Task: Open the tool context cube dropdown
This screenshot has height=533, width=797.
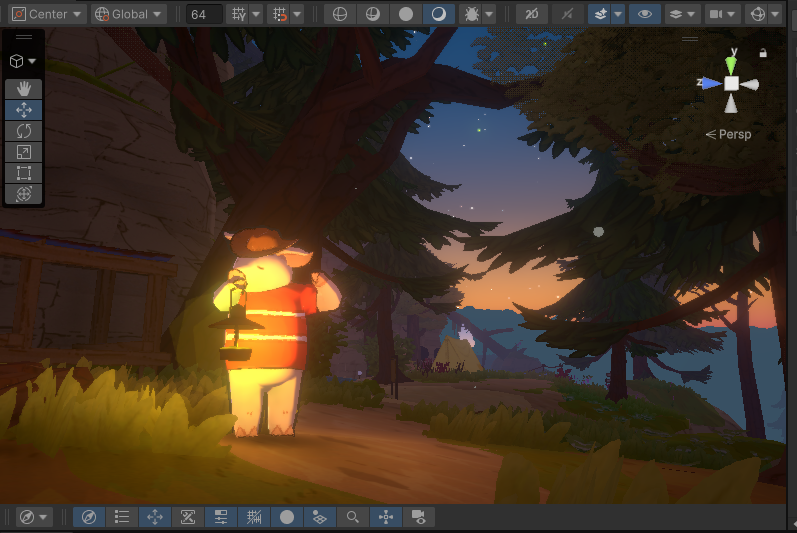Action: pos(23,61)
